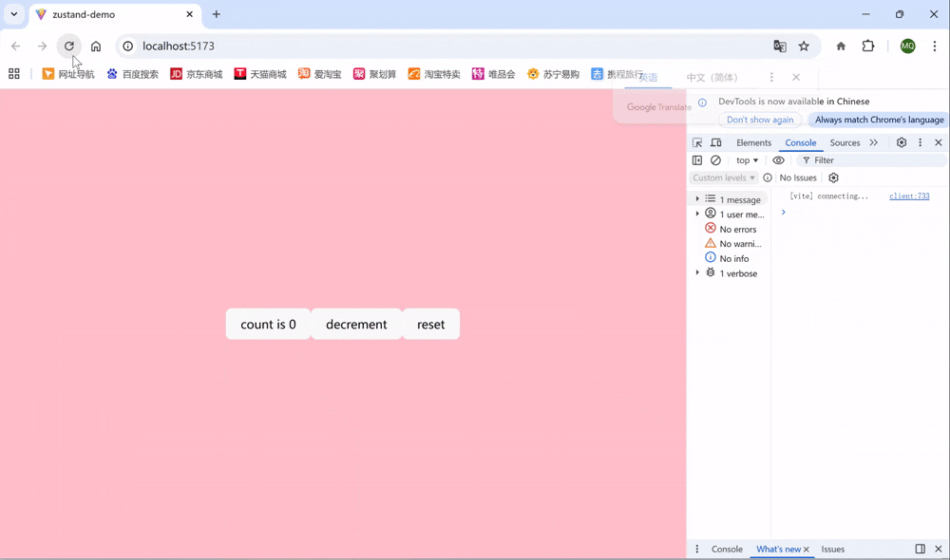Filter console by No errors
The height and width of the screenshot is (560, 950).
click(x=736, y=229)
